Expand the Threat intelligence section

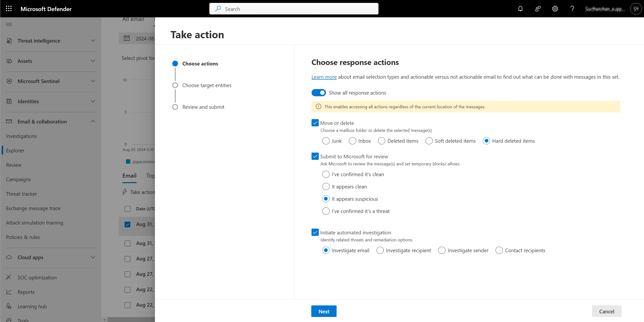[93, 41]
